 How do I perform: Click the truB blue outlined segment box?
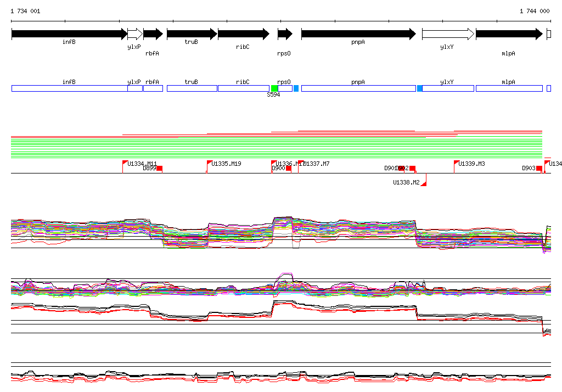[192, 88]
